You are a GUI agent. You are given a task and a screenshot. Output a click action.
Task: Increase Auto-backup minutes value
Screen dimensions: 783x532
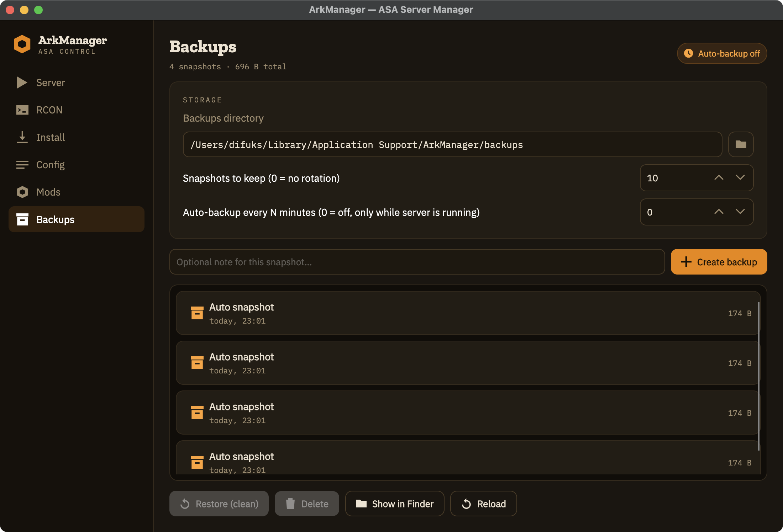(x=719, y=212)
